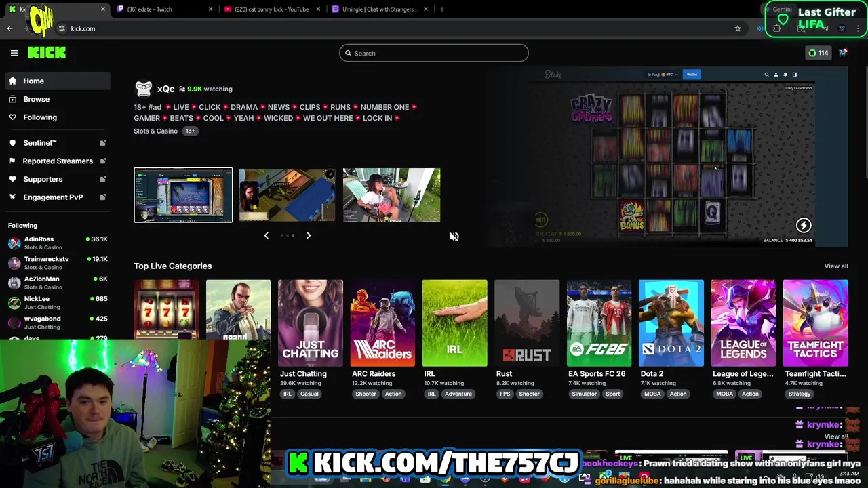The height and width of the screenshot is (488, 868).
Task: Click the external-link icon beside Sentinel™
Action: click(x=103, y=143)
